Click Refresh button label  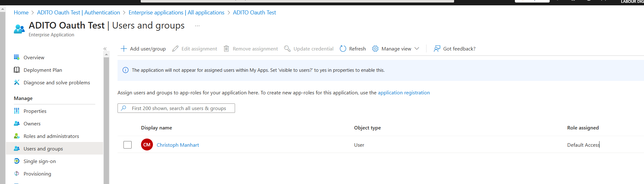[357, 49]
